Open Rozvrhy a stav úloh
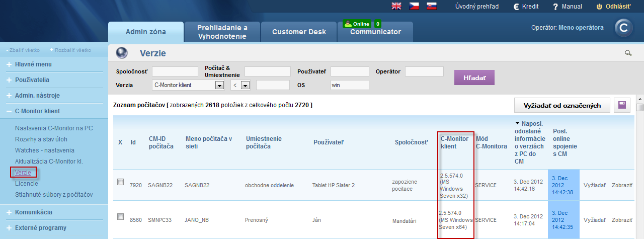644x239 pixels. point(41,139)
